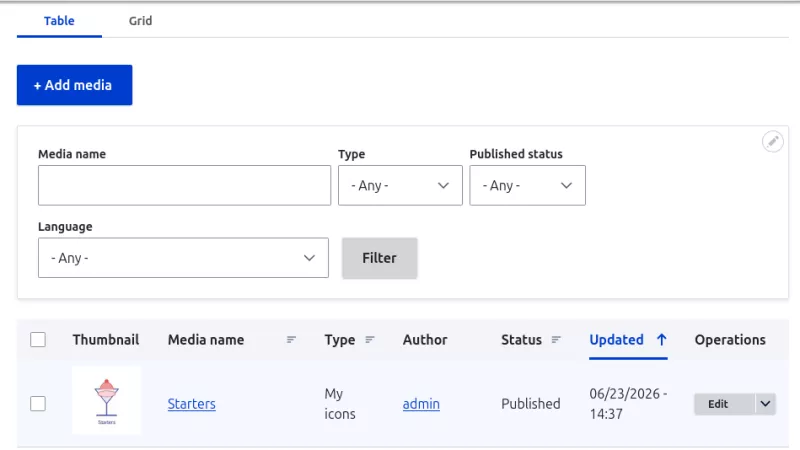The image size is (800, 450).
Task: Tick the select-all checkbox in table header
Action: click(38, 340)
